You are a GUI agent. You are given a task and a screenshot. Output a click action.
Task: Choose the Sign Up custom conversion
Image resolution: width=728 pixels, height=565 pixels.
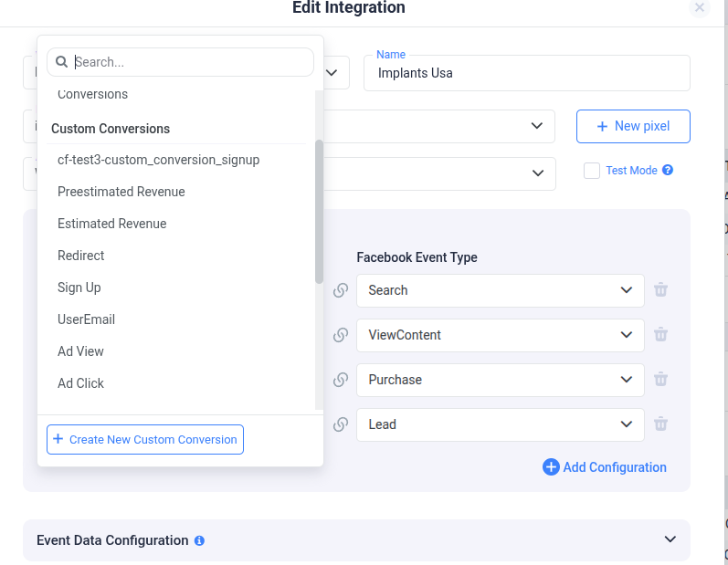click(x=79, y=288)
